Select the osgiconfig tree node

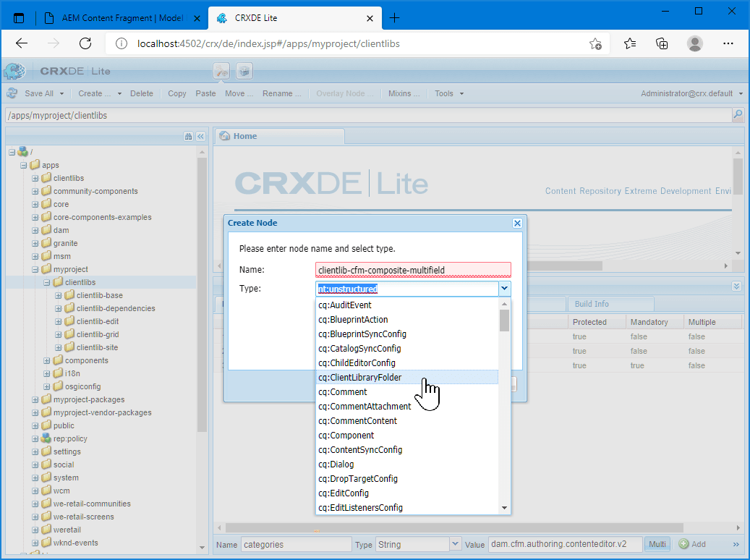click(82, 386)
